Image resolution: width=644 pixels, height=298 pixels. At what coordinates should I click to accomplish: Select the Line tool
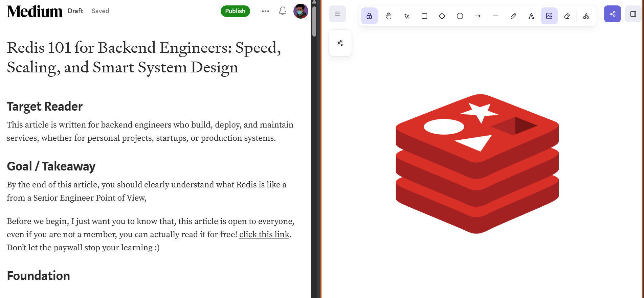click(x=495, y=16)
